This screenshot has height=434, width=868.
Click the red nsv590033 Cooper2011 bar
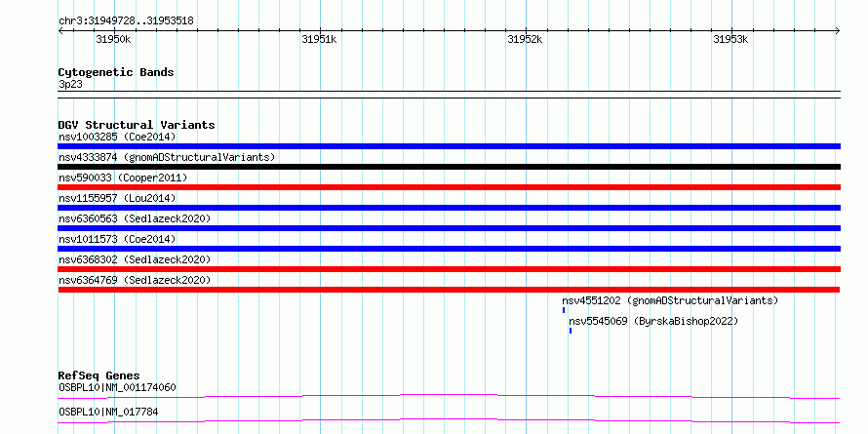pos(449,187)
